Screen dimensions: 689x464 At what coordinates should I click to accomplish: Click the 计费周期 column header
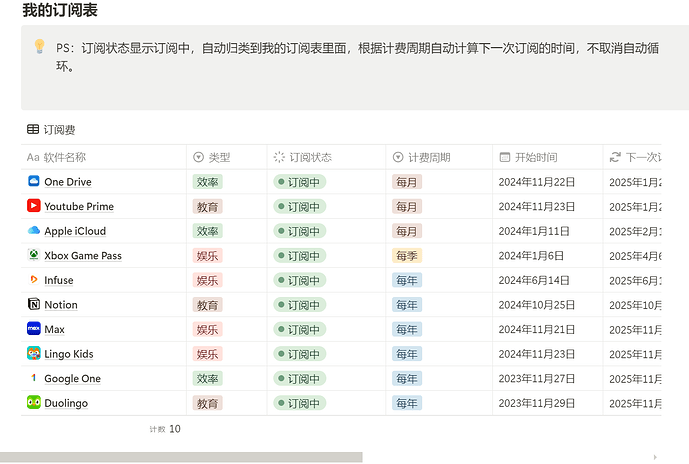coord(439,157)
